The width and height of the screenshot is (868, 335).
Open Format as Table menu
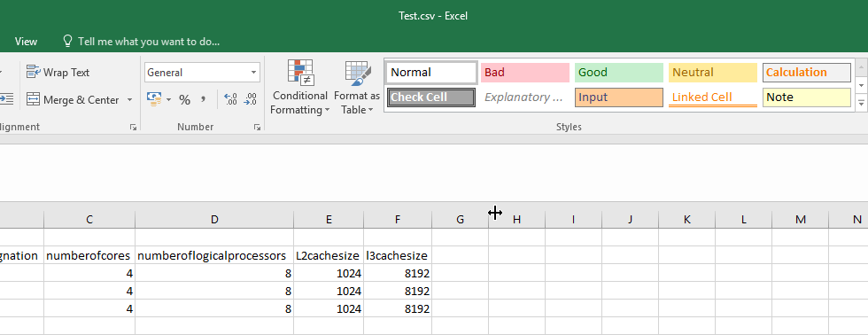[357, 87]
